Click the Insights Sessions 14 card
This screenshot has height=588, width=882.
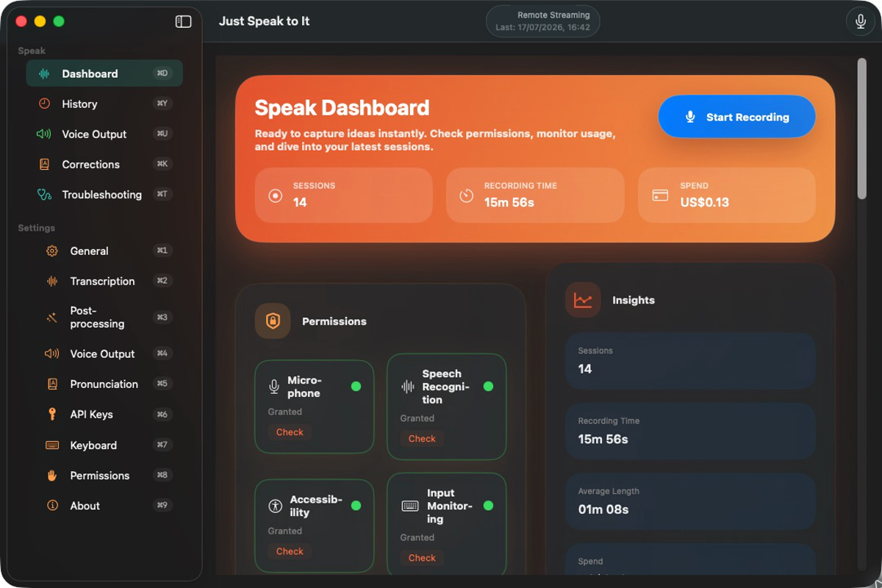point(690,361)
